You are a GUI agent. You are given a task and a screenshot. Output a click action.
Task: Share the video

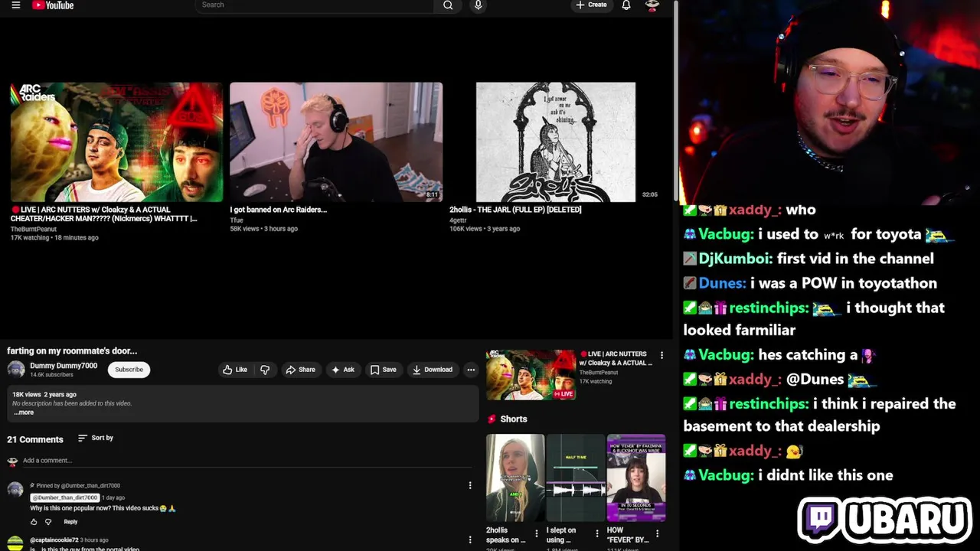pos(300,370)
